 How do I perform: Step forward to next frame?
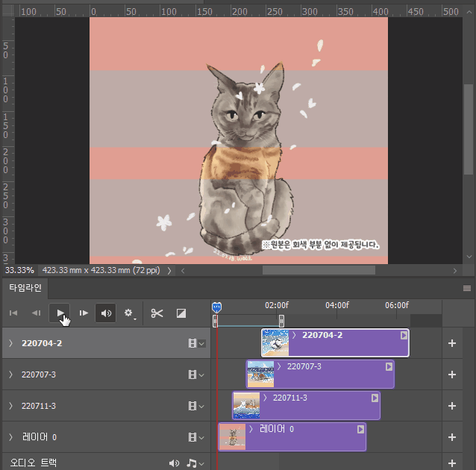coord(84,313)
